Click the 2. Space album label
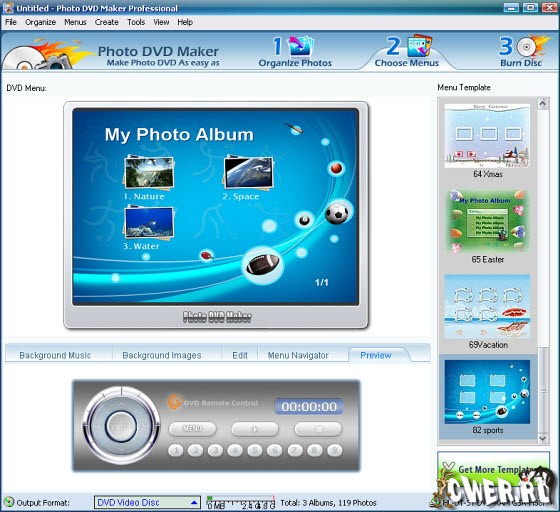This screenshot has width=560, height=512. pyautogui.click(x=241, y=196)
